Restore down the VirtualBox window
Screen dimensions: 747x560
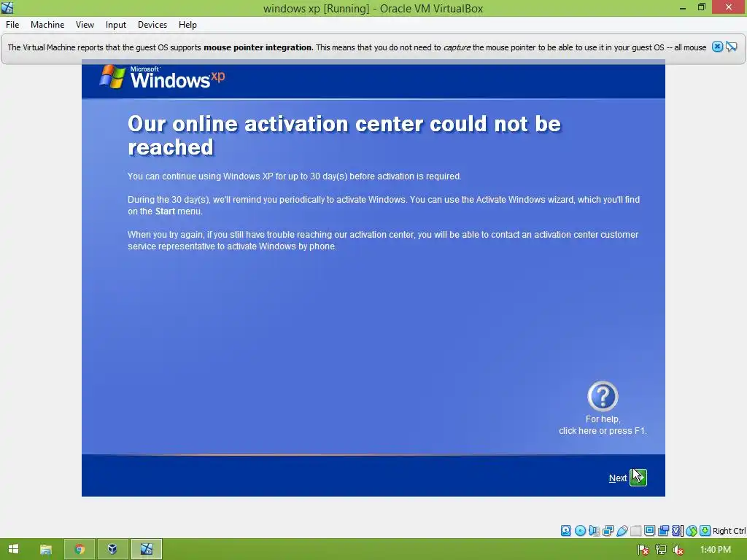pos(702,7)
